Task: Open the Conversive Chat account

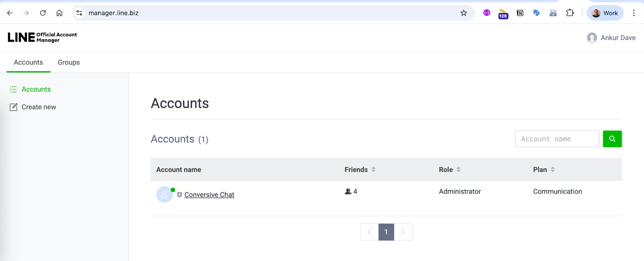Action: (x=209, y=195)
